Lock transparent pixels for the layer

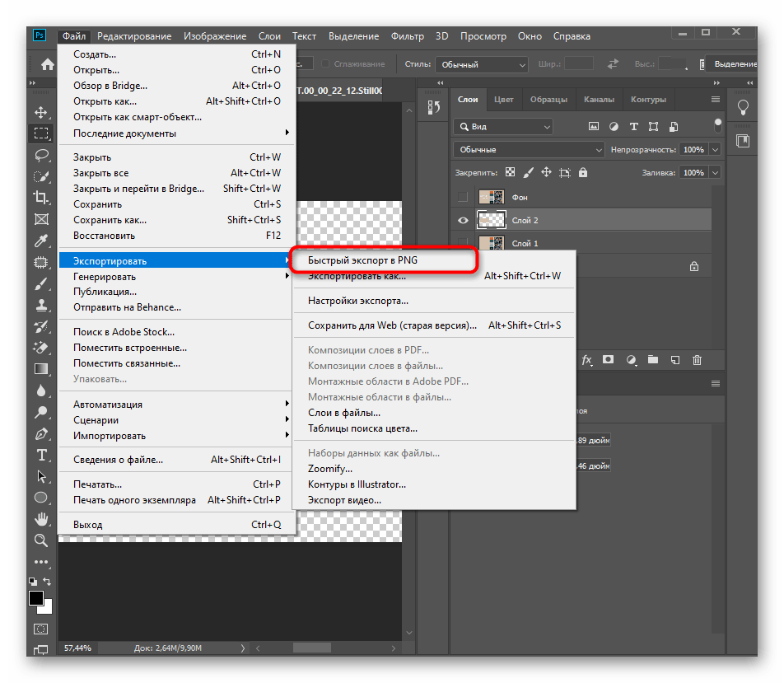point(510,172)
